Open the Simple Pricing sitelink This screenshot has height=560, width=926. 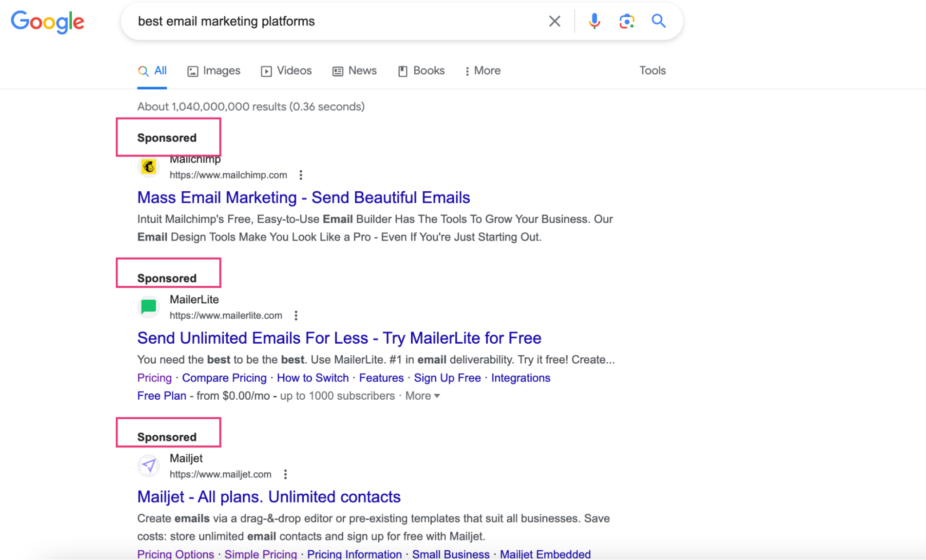(x=260, y=554)
